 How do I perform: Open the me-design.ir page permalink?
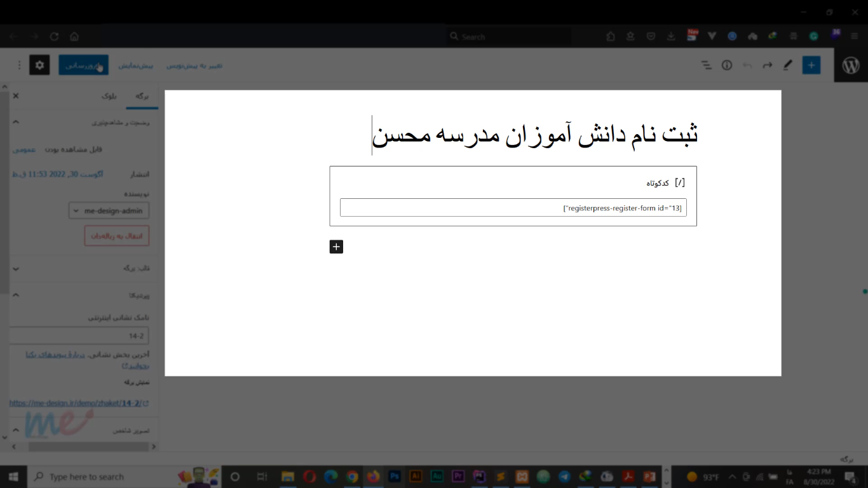[79, 403]
